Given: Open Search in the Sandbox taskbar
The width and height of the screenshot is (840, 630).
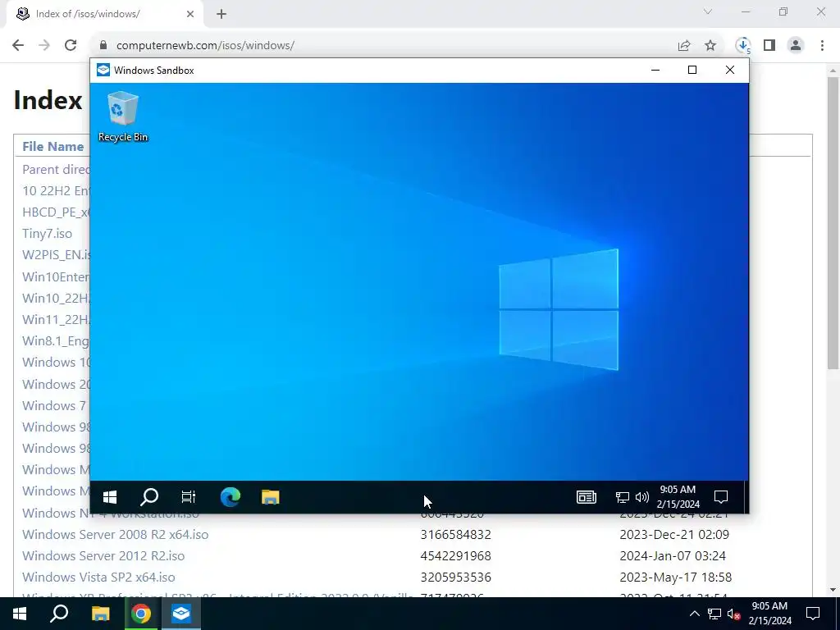Looking at the screenshot, I should (x=149, y=497).
